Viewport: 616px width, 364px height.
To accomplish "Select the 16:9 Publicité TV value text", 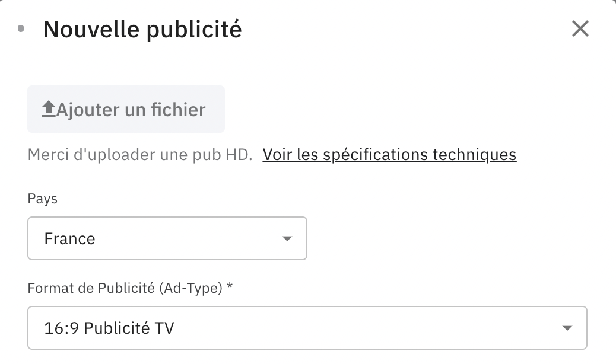I will click(x=109, y=328).
